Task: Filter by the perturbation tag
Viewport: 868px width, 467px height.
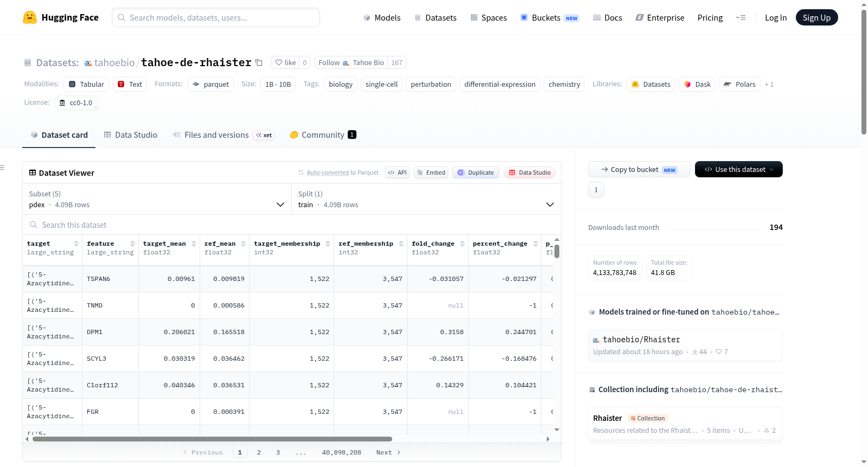Action: (431, 84)
